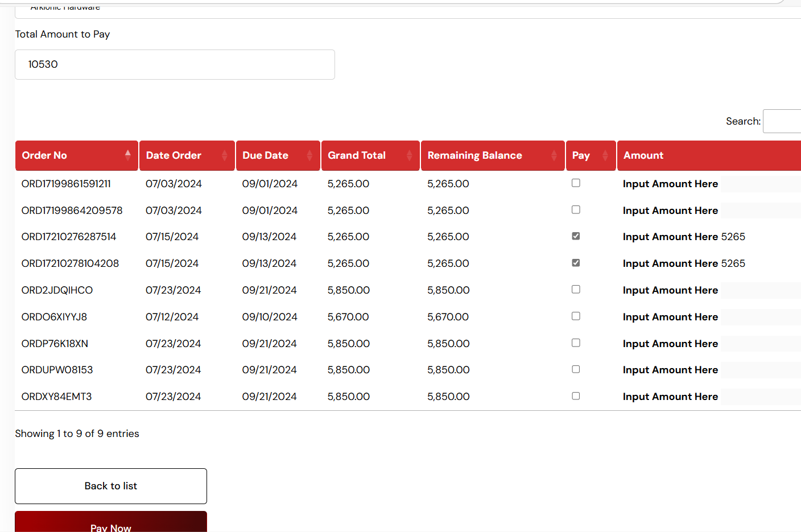Uncheck Pay box for order ORD17210278104208
The image size is (801, 532).
click(x=576, y=263)
